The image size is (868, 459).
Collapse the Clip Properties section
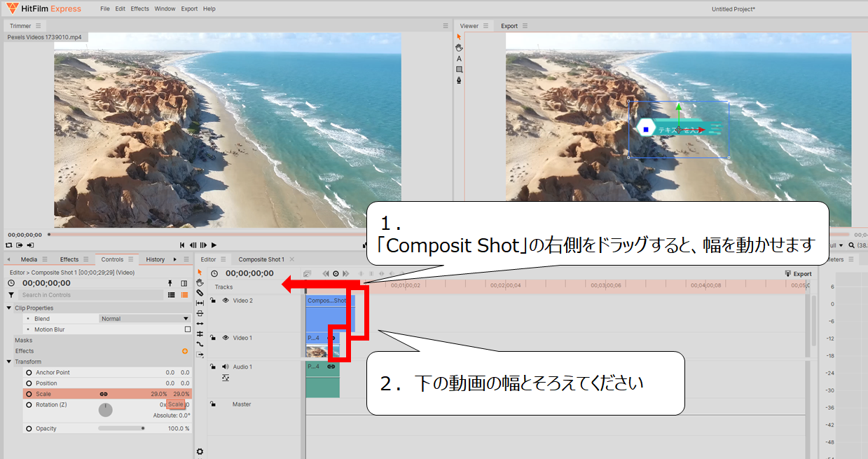pyautogui.click(x=9, y=308)
